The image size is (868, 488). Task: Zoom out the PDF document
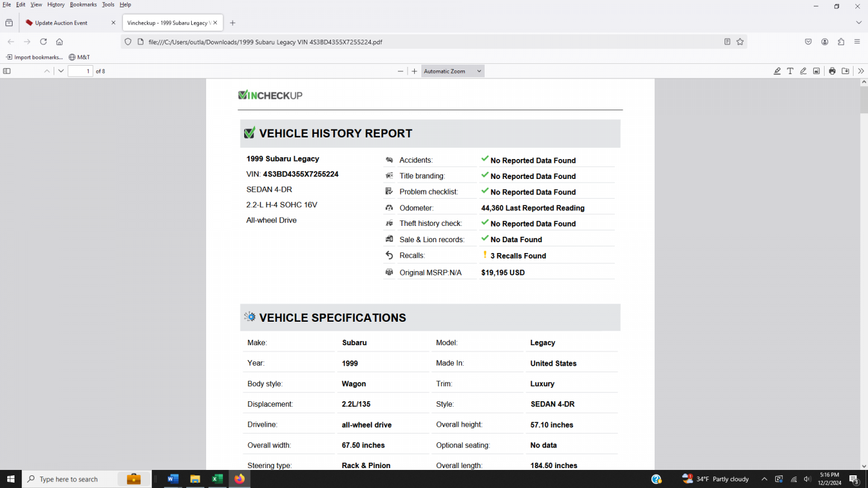click(400, 71)
